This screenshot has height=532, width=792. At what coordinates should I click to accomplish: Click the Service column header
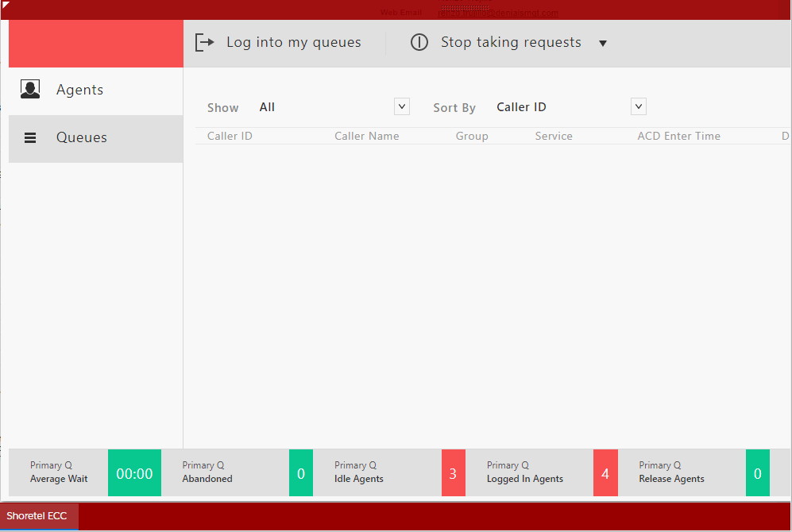pyautogui.click(x=554, y=136)
